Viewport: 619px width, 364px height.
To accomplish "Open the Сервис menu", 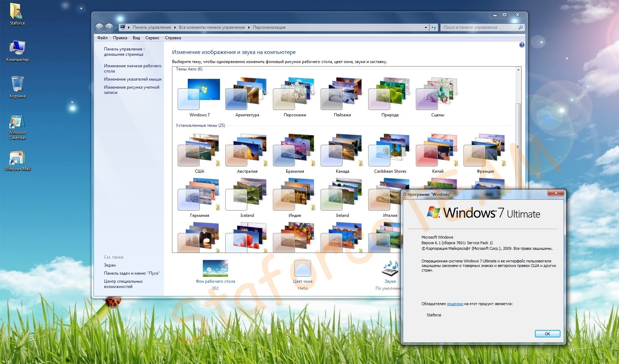I will pos(152,38).
